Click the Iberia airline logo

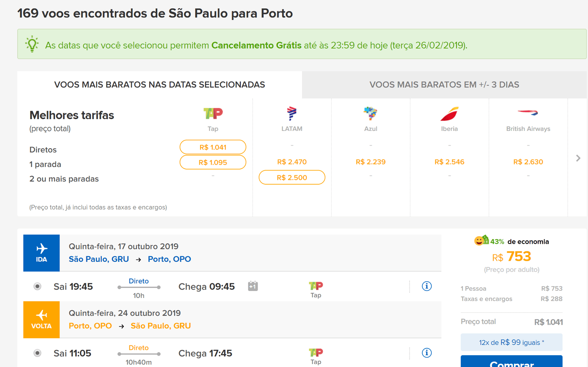coord(449,114)
